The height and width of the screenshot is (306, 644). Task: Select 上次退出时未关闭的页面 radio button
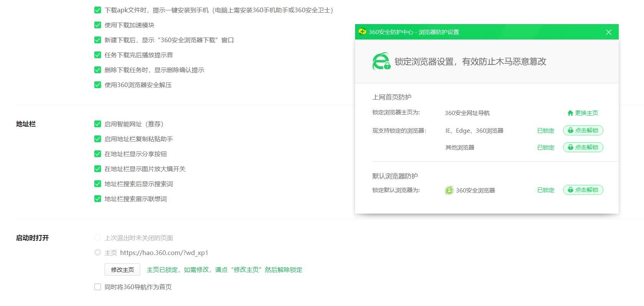[x=98, y=238]
